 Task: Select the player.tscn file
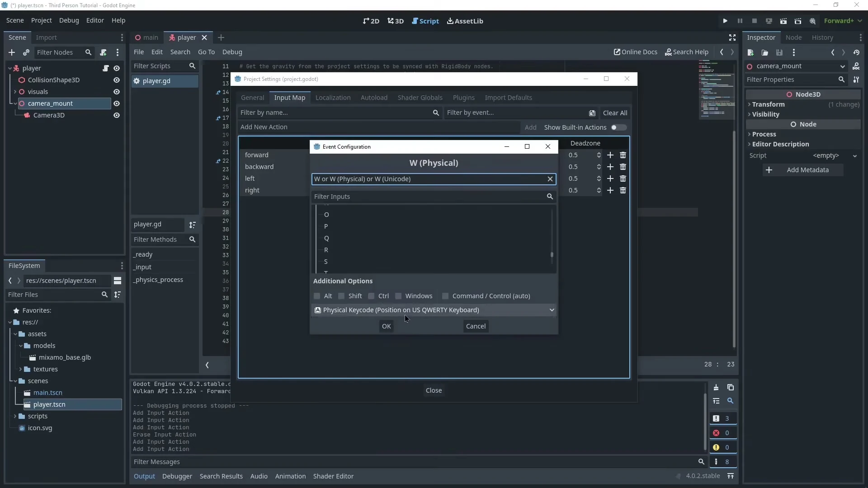(73, 404)
